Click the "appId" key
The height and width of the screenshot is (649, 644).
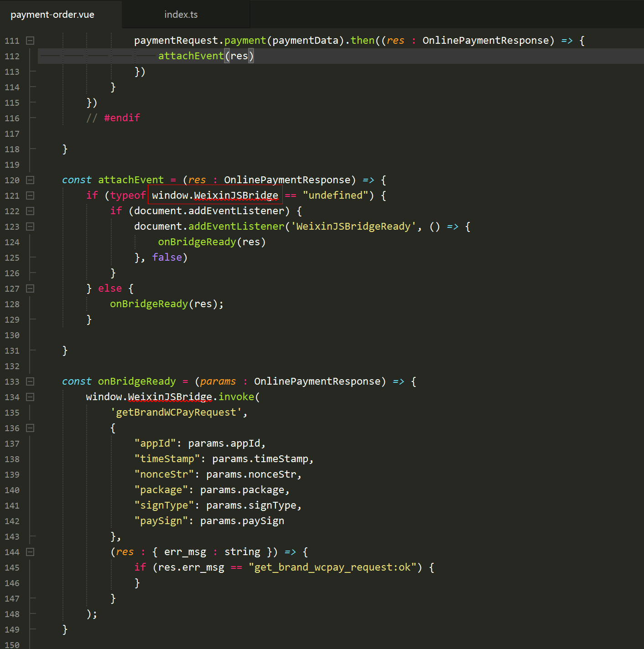click(155, 443)
